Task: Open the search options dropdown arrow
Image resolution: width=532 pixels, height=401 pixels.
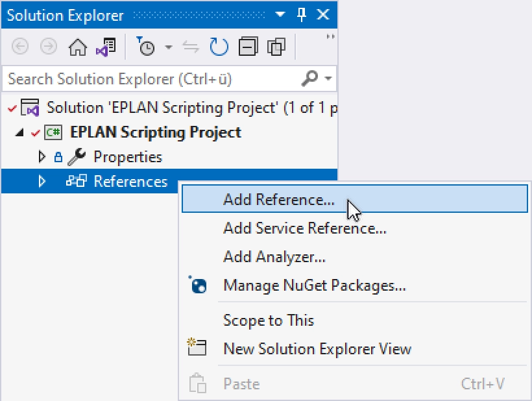Action: click(328, 79)
